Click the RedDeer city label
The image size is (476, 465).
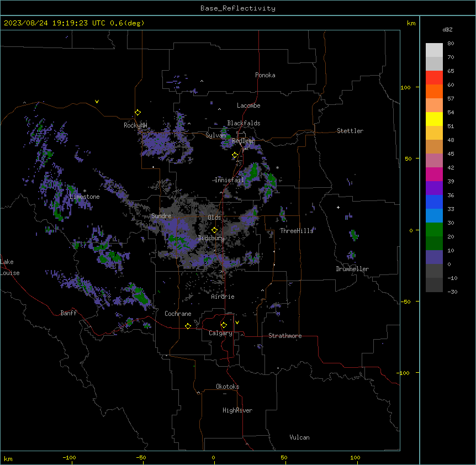244,141
